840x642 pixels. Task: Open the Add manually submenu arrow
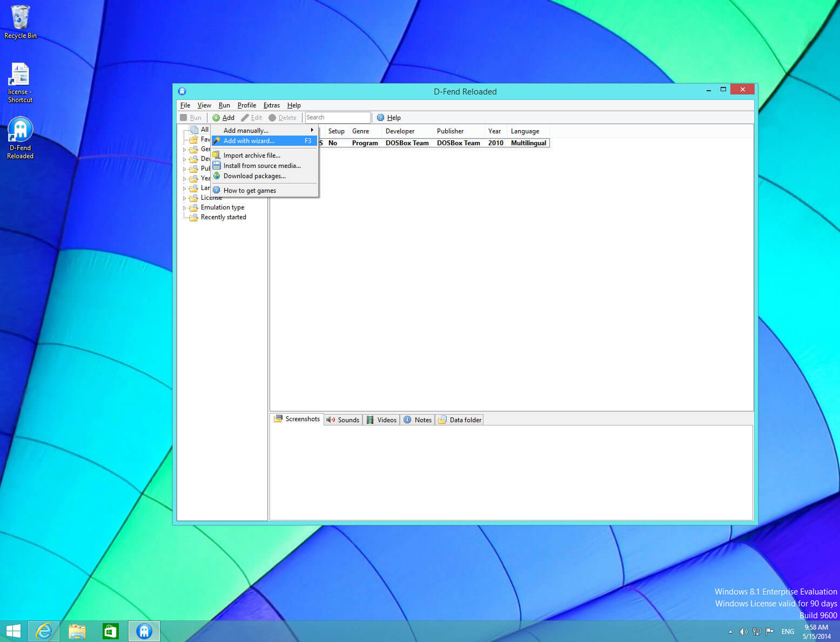pyautogui.click(x=312, y=130)
